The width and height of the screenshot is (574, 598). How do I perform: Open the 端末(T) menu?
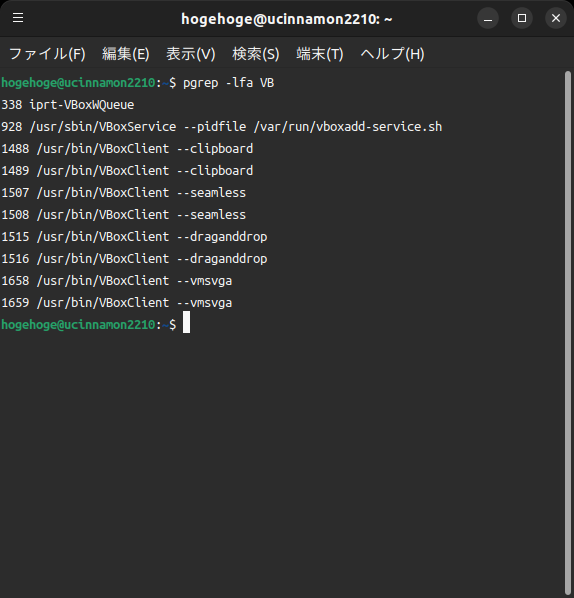tap(320, 54)
